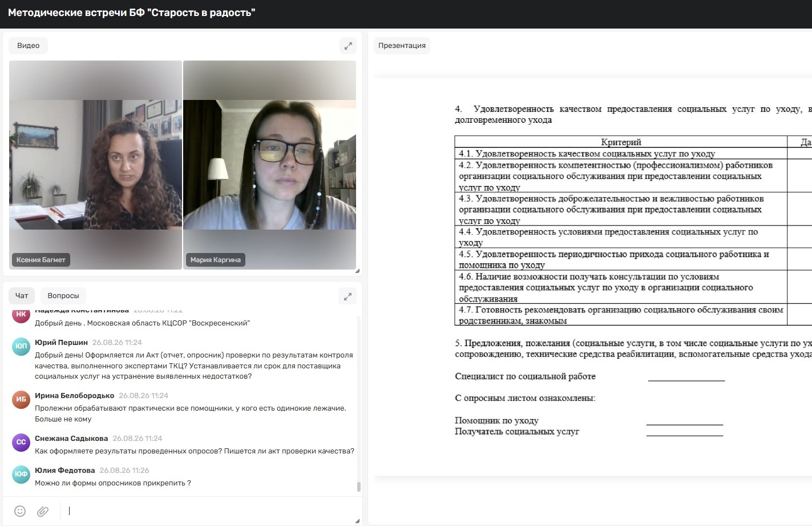Click the Специалист по социальной работе line

pos(525,376)
